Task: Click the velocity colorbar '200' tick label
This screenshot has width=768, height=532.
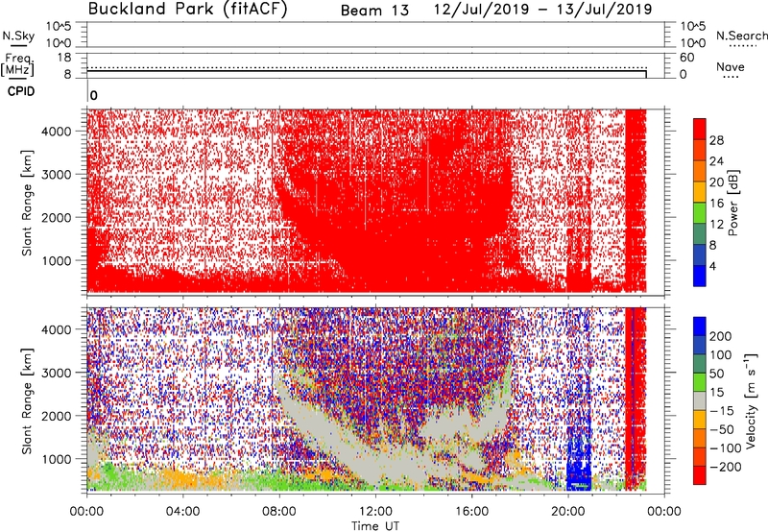Action: [721, 336]
